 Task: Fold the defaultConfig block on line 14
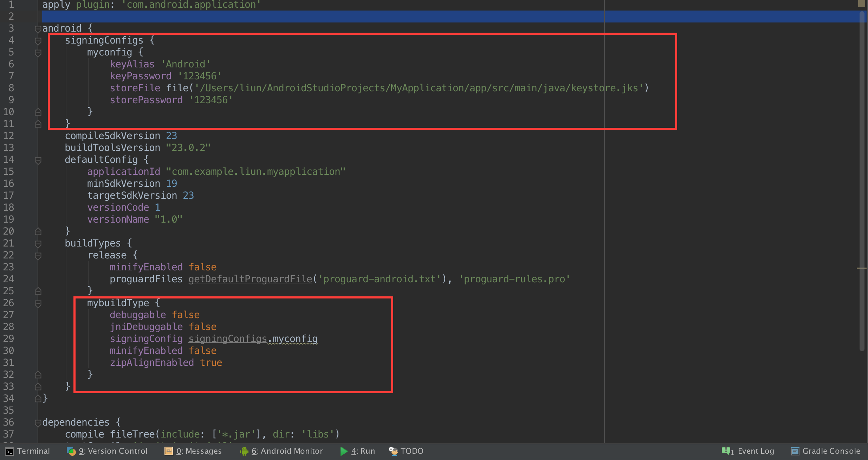point(38,160)
